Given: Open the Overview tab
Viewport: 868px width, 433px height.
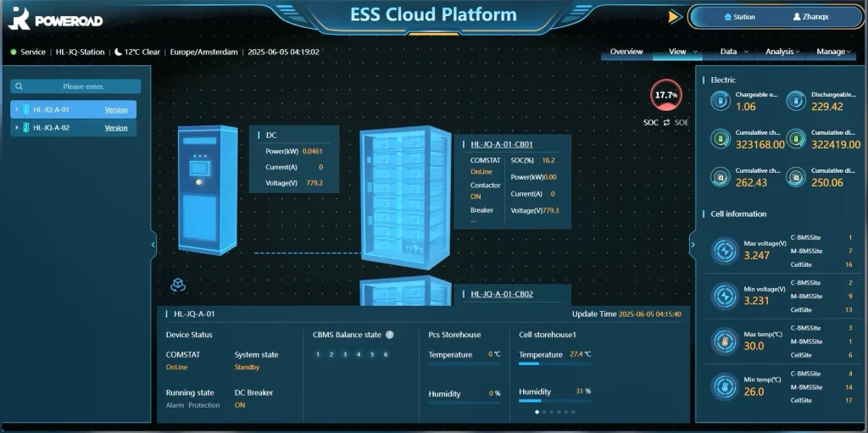Looking at the screenshot, I should tap(626, 52).
